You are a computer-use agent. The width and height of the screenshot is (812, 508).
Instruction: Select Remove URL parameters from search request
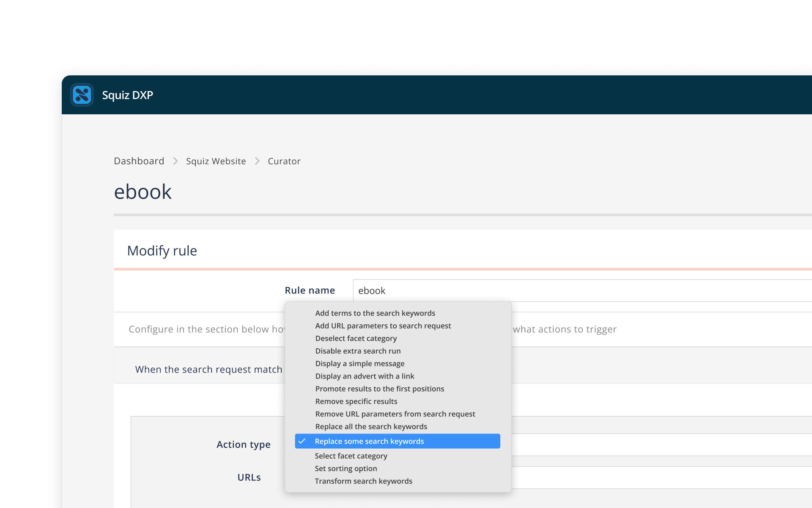tap(395, 414)
